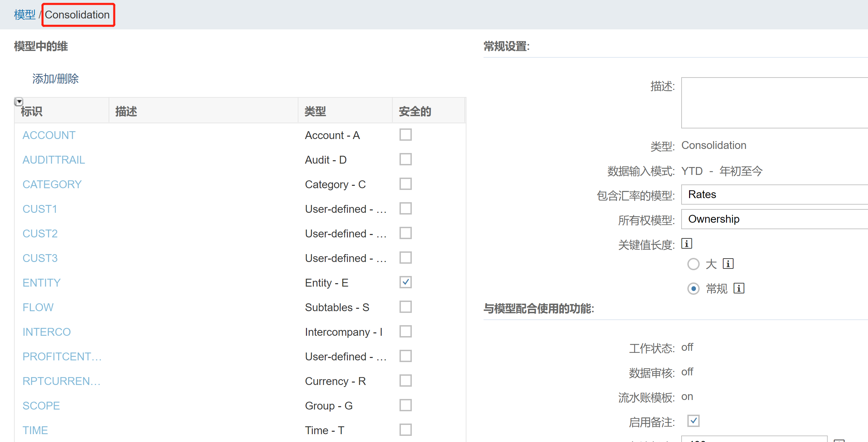Image resolution: width=868 pixels, height=442 pixels.
Task: Select Consolidation breadcrumb item
Action: (x=77, y=15)
